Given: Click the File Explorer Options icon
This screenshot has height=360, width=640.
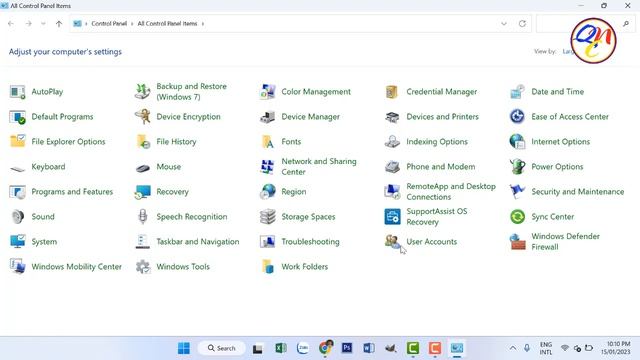Looking at the screenshot, I should coord(17,142).
